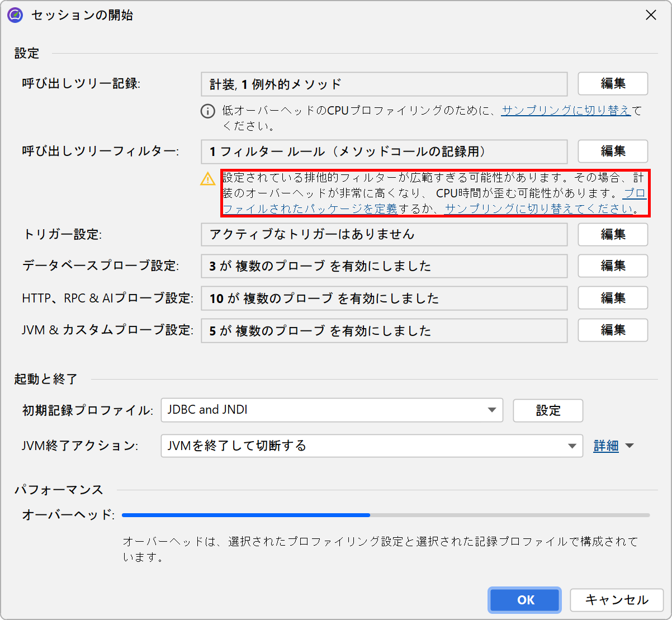The image size is (672, 620).
Task: Edit JVM & カスタムプローブ設定
Action: click(612, 330)
